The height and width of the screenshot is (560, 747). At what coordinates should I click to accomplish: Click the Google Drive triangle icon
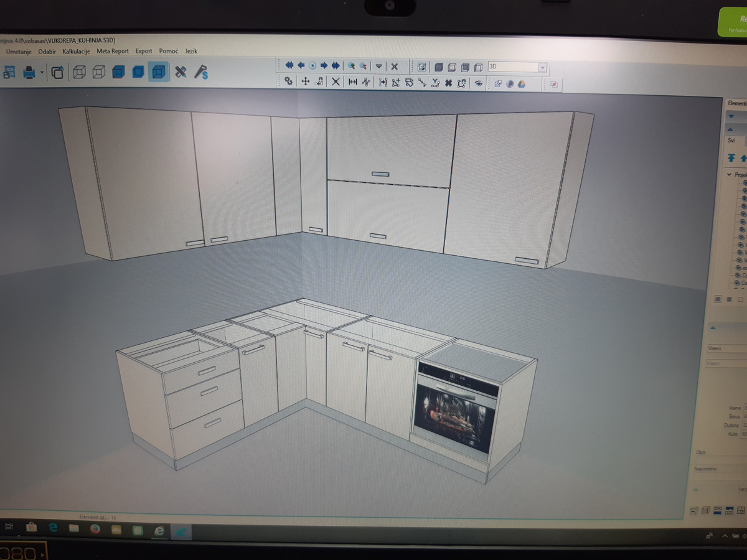click(x=522, y=84)
